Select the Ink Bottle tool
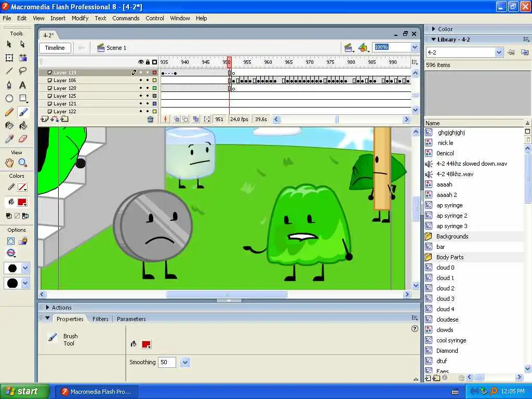532x399 pixels. pyautogui.click(x=9, y=126)
